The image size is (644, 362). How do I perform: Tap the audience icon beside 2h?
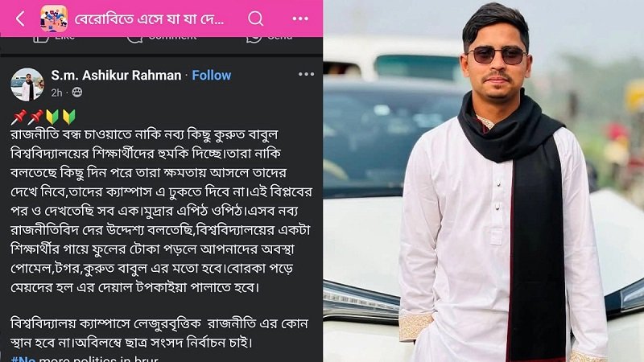76,93
